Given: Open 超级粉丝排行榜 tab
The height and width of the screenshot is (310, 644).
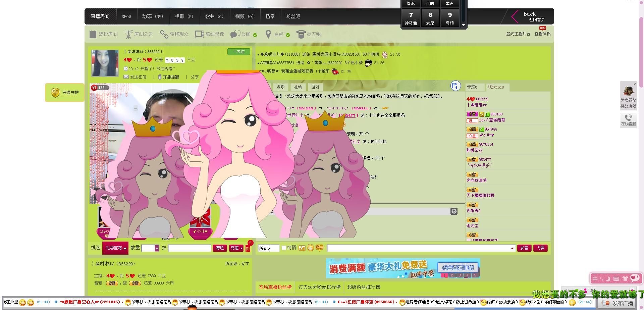Looking at the screenshot, I should 364,287.
